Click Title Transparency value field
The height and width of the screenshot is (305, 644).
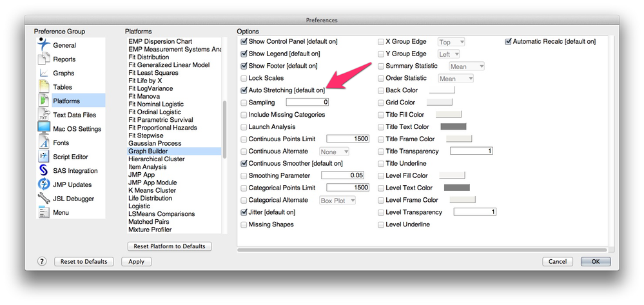coord(471,152)
